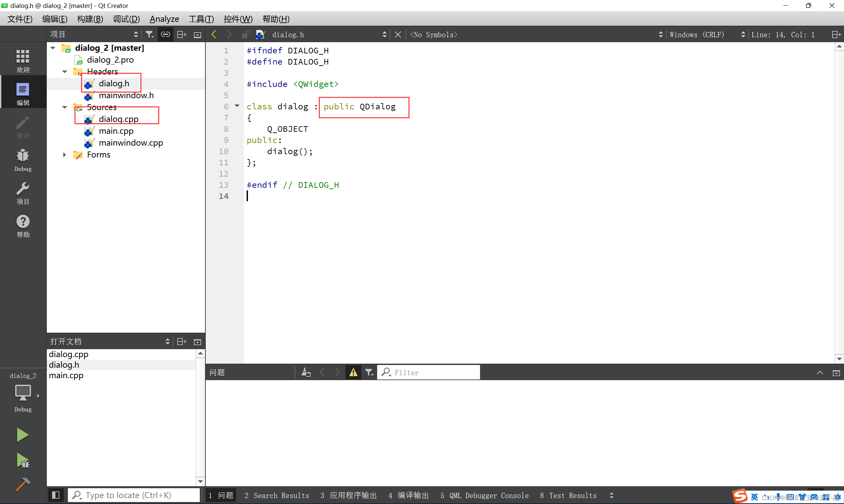844x504 pixels.
Task: Switch to 2 Search Results pane
Action: click(277, 495)
